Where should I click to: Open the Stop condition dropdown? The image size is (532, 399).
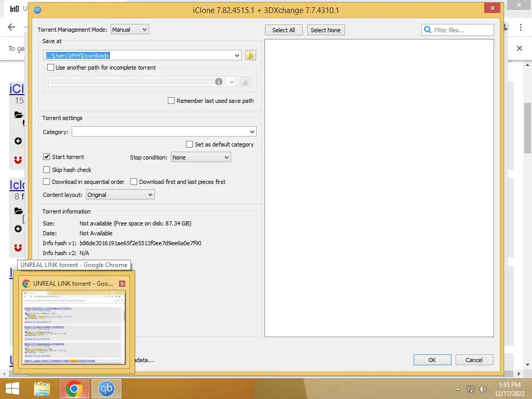coord(201,157)
